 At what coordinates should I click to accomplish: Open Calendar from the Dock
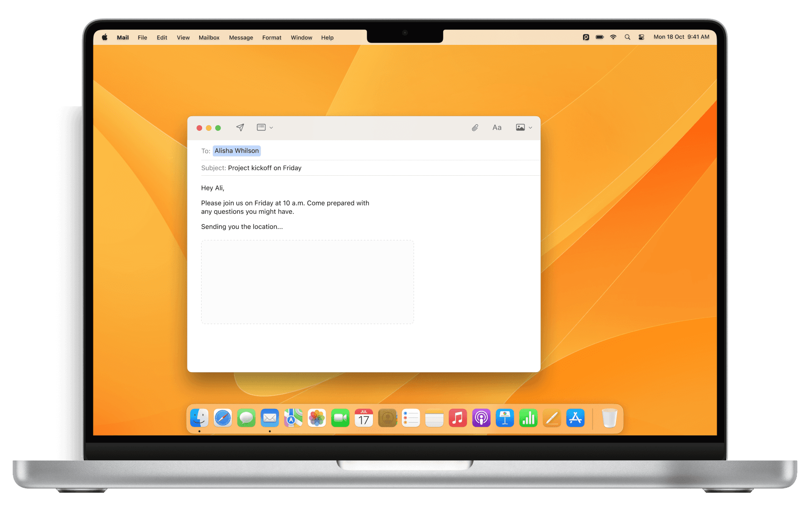pyautogui.click(x=364, y=418)
